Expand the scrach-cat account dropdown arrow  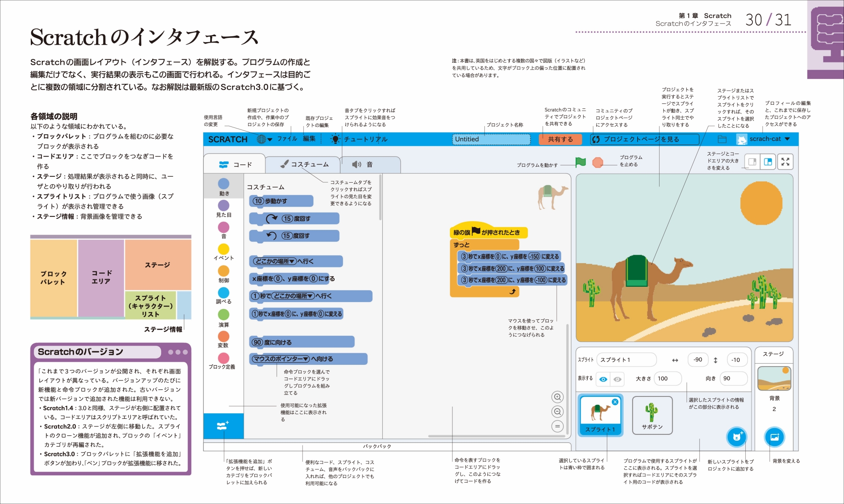[x=787, y=139]
